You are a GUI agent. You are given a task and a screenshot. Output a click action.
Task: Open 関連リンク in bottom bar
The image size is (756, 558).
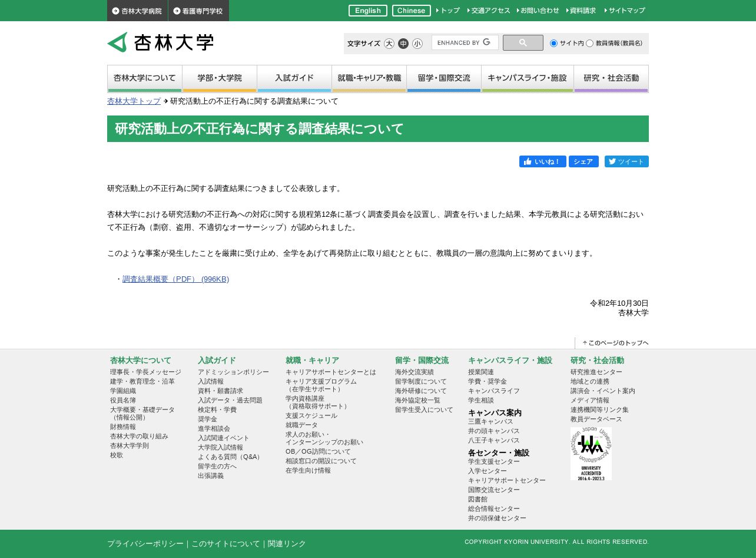click(x=287, y=544)
